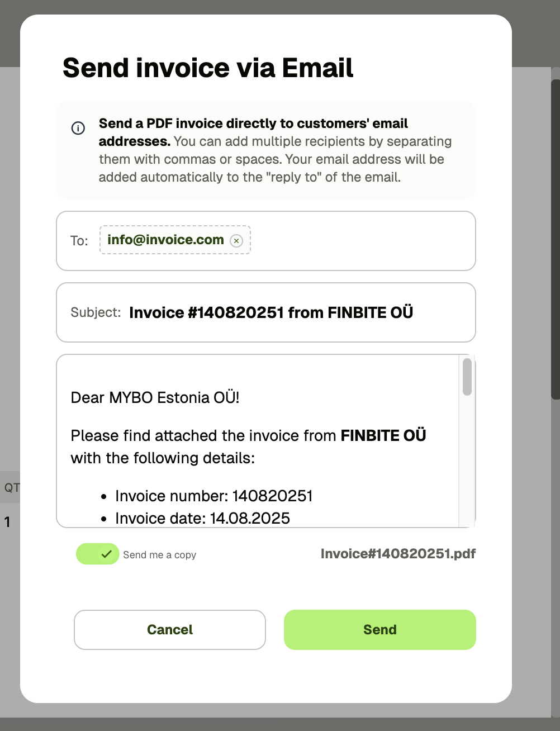Click the 'Invoice number: 140820251' bullet line
Image resolution: width=560 pixels, height=731 pixels.
214,496
